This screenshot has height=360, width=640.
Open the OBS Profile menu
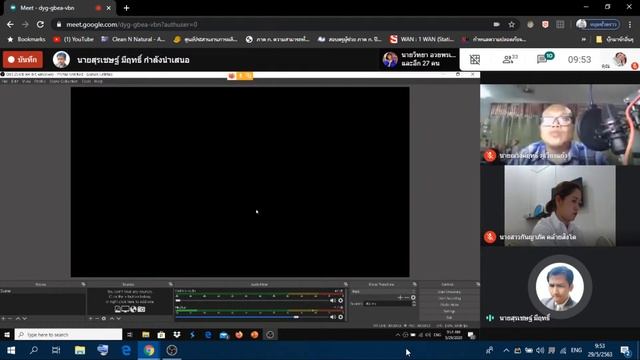tap(40, 82)
